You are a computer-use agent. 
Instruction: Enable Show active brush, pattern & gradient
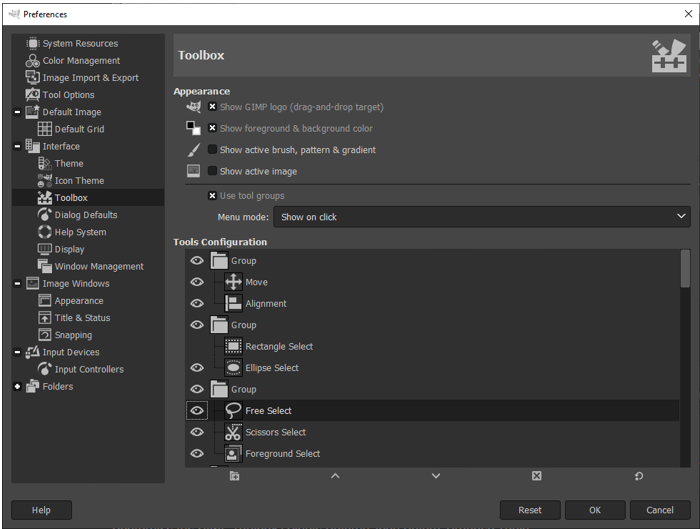click(x=212, y=150)
